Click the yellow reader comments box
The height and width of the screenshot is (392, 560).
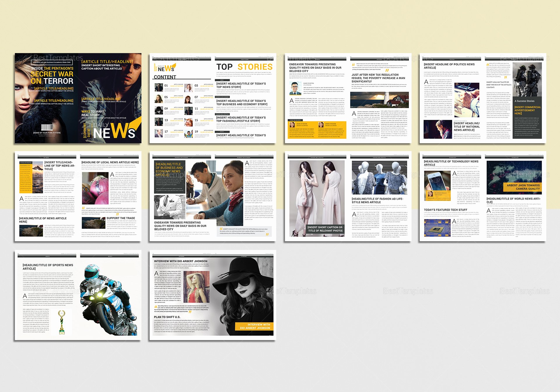pyautogui.click(x=317, y=129)
